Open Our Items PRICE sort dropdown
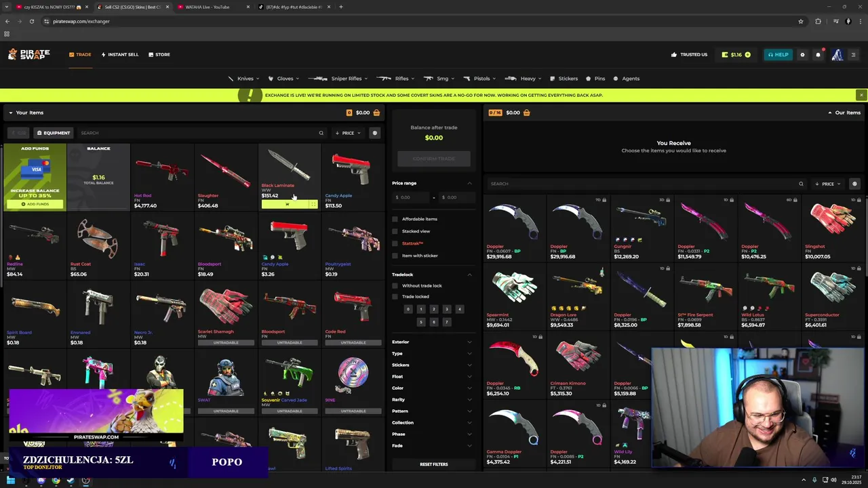The width and height of the screenshot is (868, 488). tap(828, 184)
